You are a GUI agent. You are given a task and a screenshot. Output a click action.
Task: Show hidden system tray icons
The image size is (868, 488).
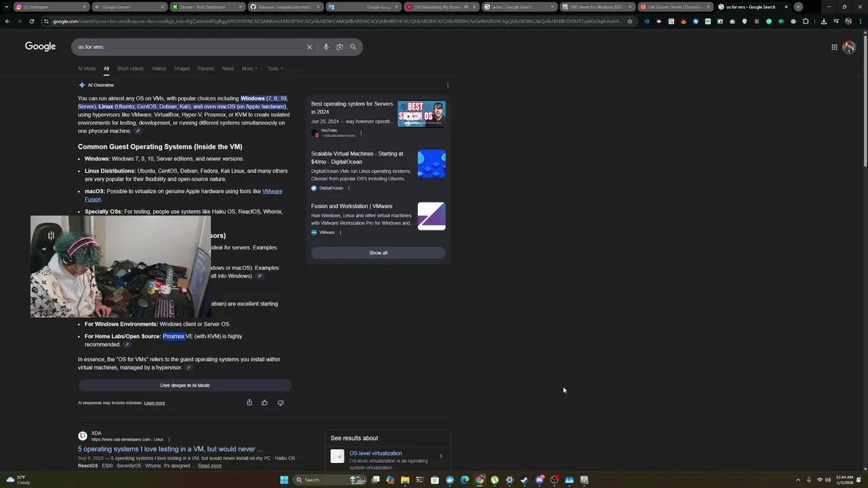(797, 480)
